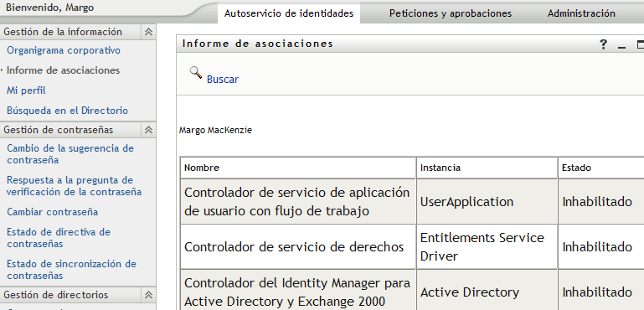Click the Buscar link
This screenshot has width=644, height=310.
223,80
